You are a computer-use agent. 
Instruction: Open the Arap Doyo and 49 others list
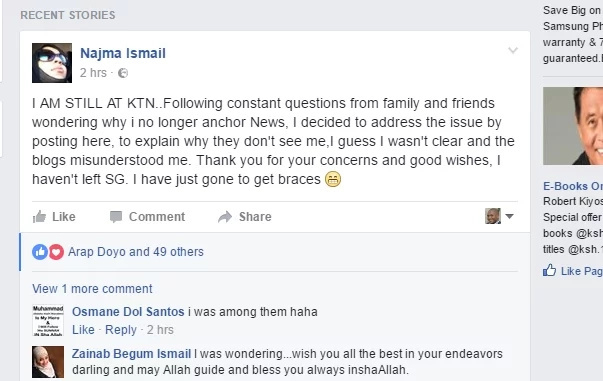click(x=136, y=252)
